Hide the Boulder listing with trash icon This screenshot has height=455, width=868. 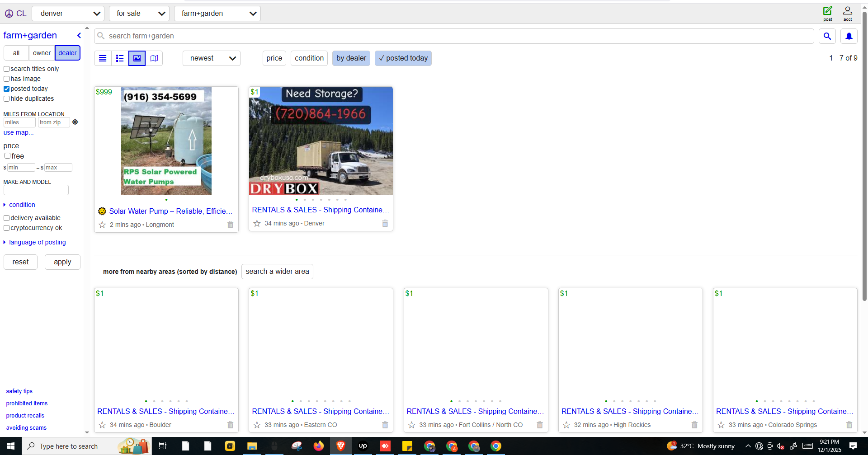(230, 425)
